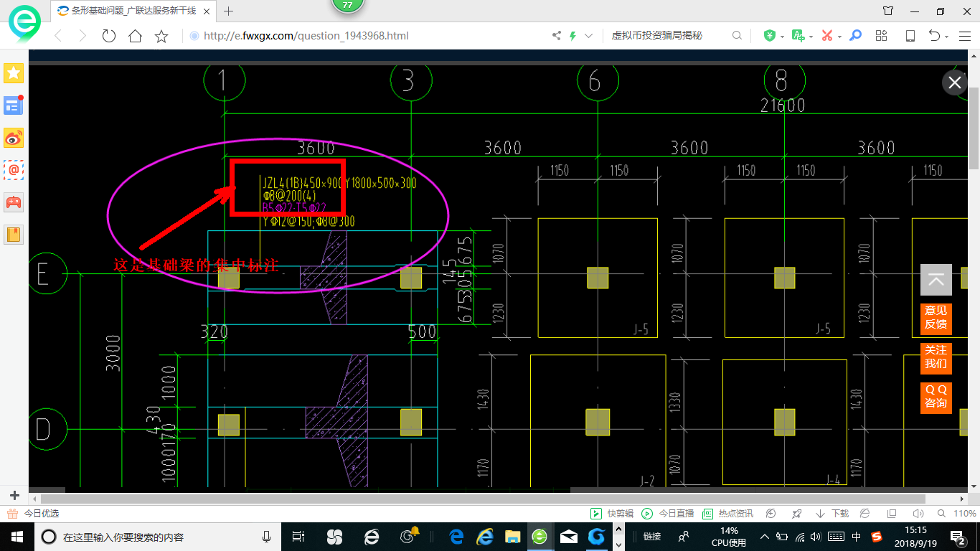Viewport: 980px width, 551px height.
Task: Open the skin shirt icon in title bar
Action: tap(888, 11)
